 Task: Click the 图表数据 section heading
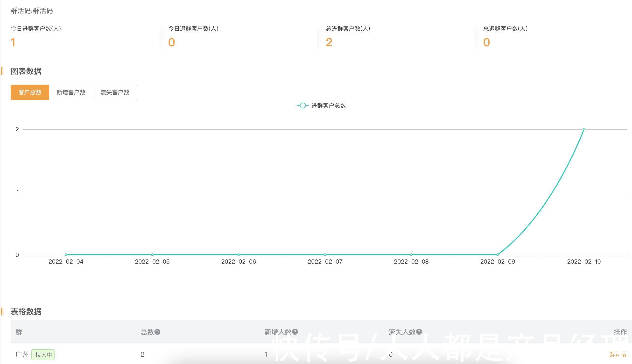tap(26, 71)
